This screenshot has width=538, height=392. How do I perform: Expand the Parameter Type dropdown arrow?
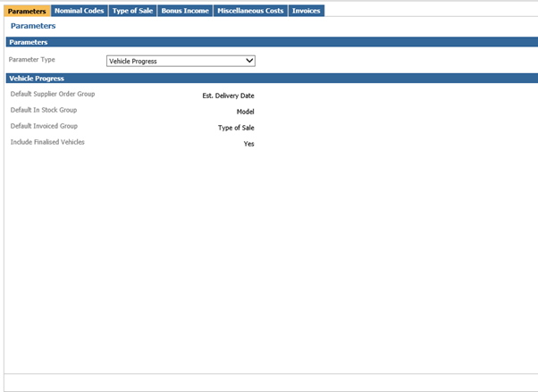pos(249,61)
